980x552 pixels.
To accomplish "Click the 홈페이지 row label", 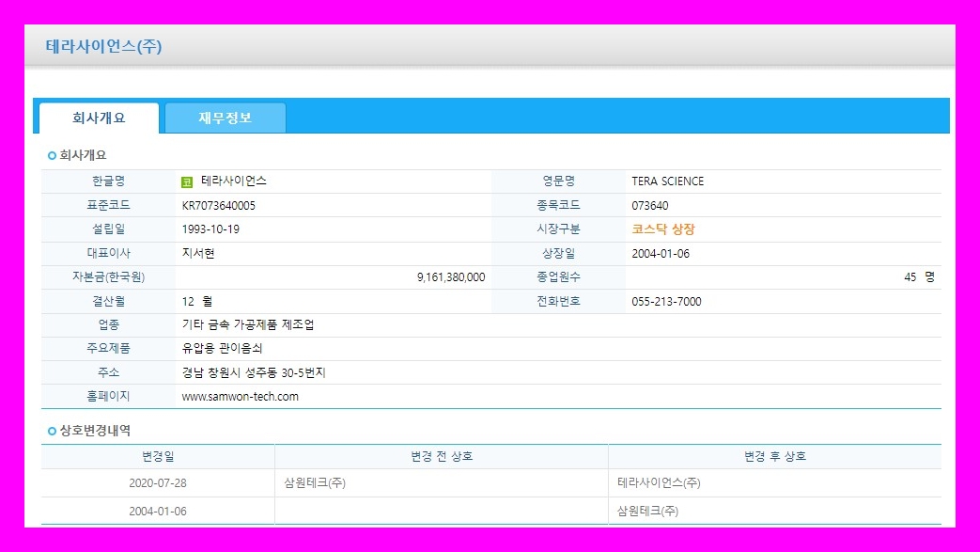I will coord(108,396).
